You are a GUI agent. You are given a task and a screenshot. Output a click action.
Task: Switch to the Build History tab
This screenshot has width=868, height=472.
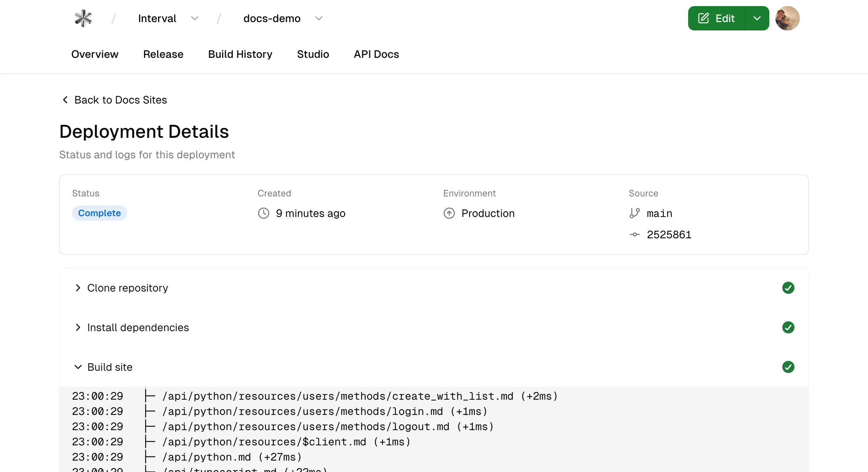tap(240, 54)
